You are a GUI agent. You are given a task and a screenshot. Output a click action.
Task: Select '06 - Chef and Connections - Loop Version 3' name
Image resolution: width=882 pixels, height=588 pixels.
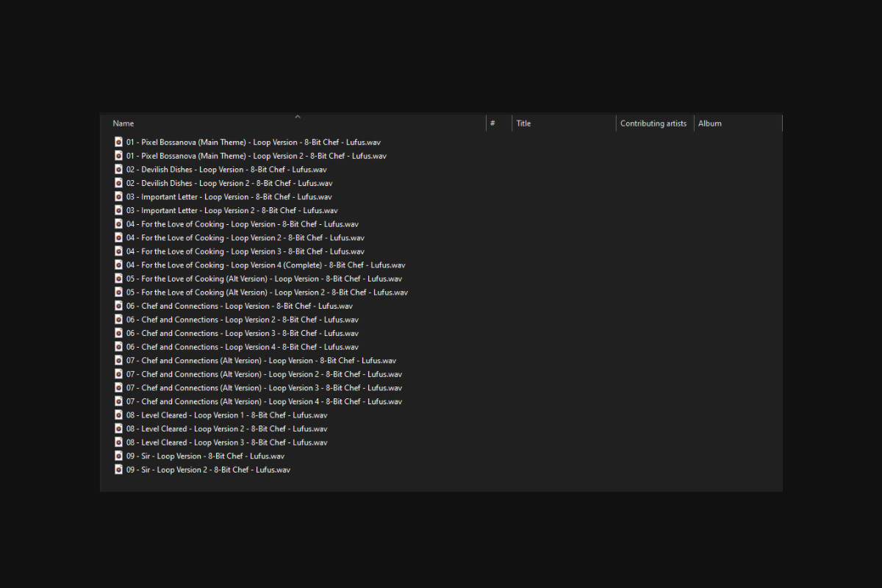pos(242,333)
